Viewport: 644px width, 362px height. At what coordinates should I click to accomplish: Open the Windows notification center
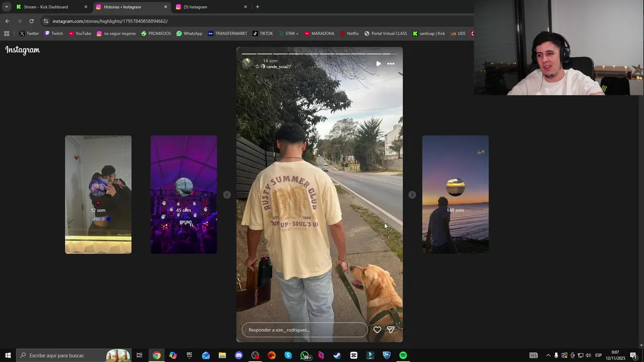633,355
